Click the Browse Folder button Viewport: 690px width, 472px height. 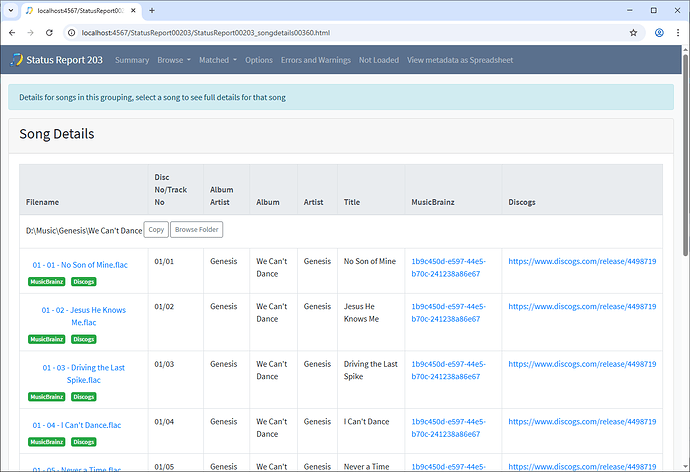point(197,230)
